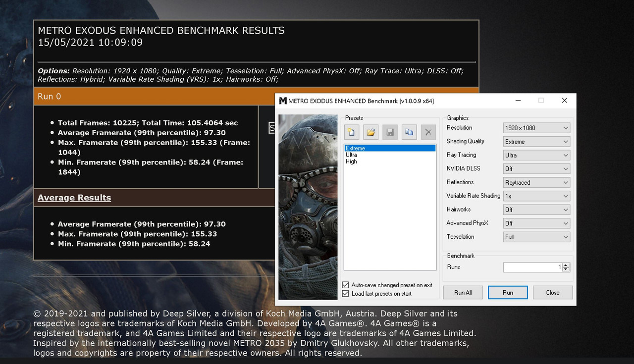Click the Runs number field
This screenshot has width=634, height=364.
click(532, 267)
